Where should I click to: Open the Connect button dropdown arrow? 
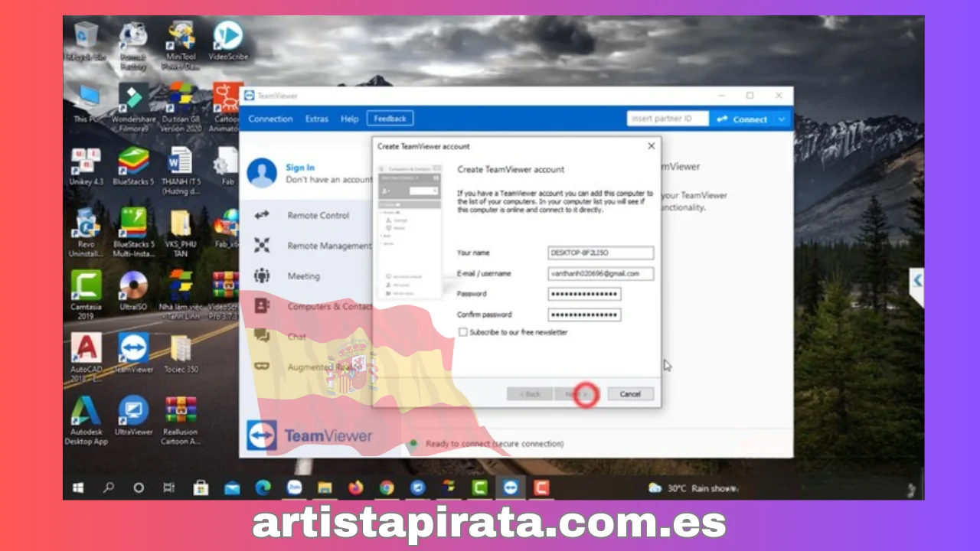tap(782, 119)
